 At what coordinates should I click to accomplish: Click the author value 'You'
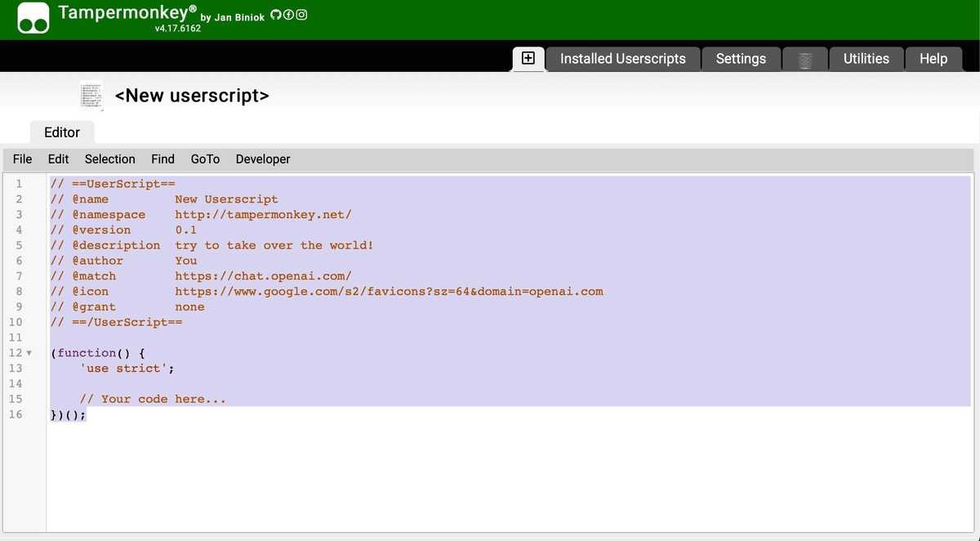(186, 261)
